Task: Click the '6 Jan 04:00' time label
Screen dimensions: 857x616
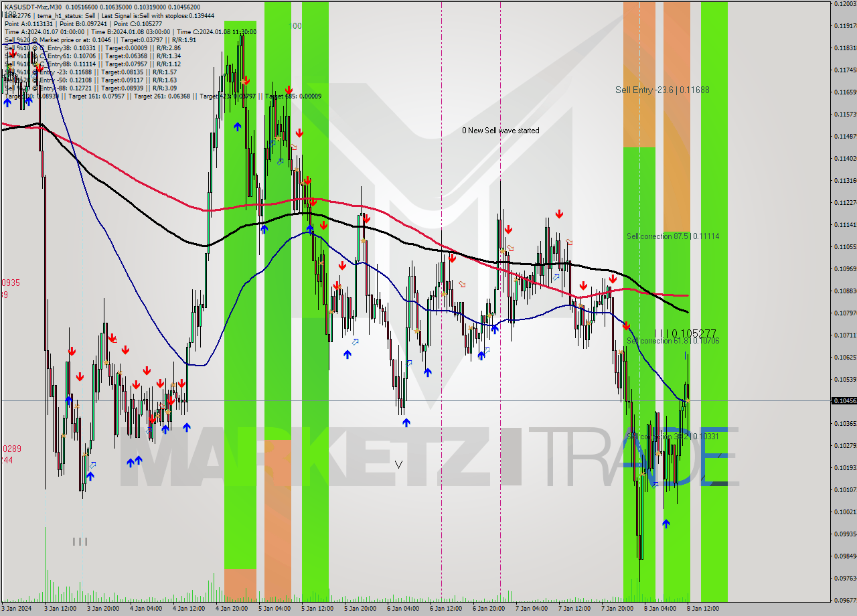Action: click(x=403, y=609)
